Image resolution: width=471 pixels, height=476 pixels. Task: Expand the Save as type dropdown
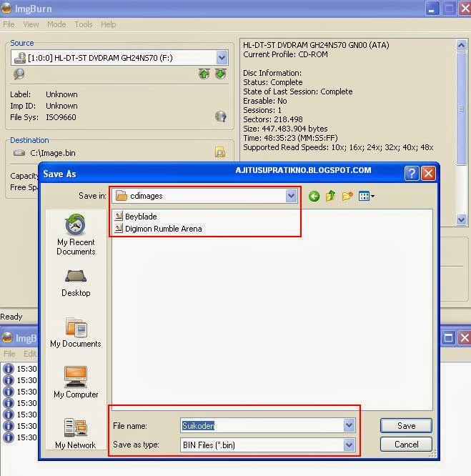[x=349, y=445]
